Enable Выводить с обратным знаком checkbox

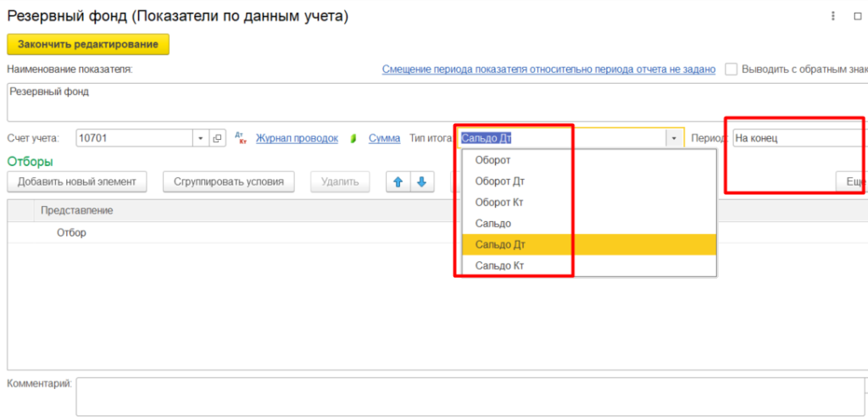(x=731, y=69)
